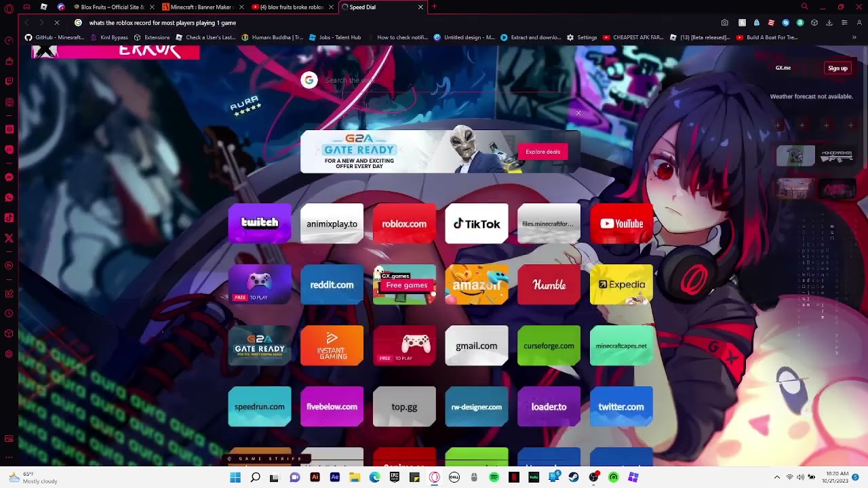Open the YouTube speed dial tile
This screenshot has width=868, height=488.
[621, 224]
